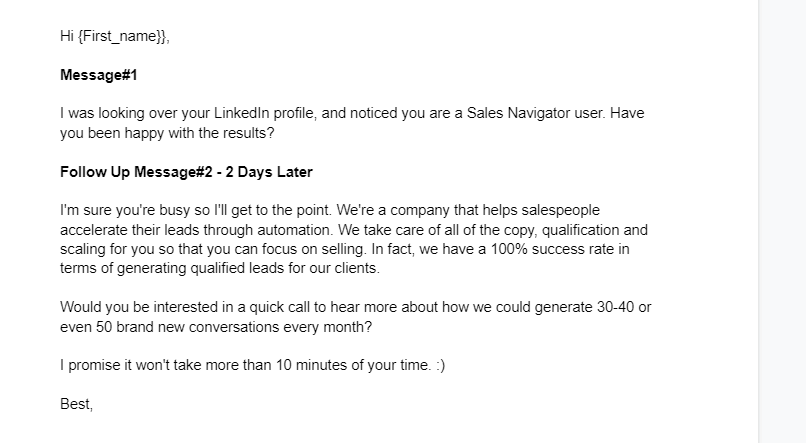
Task: Click the phrase Sales Navigator
Action: coord(518,113)
